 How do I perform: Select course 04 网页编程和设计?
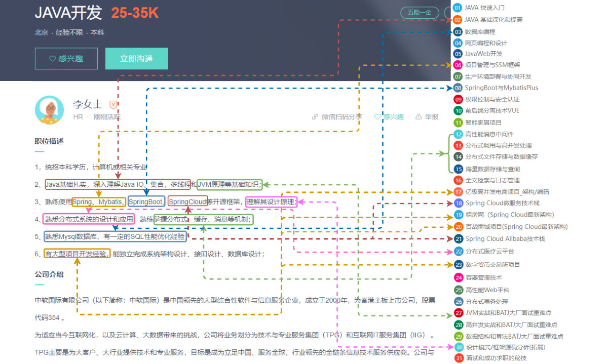pos(480,43)
